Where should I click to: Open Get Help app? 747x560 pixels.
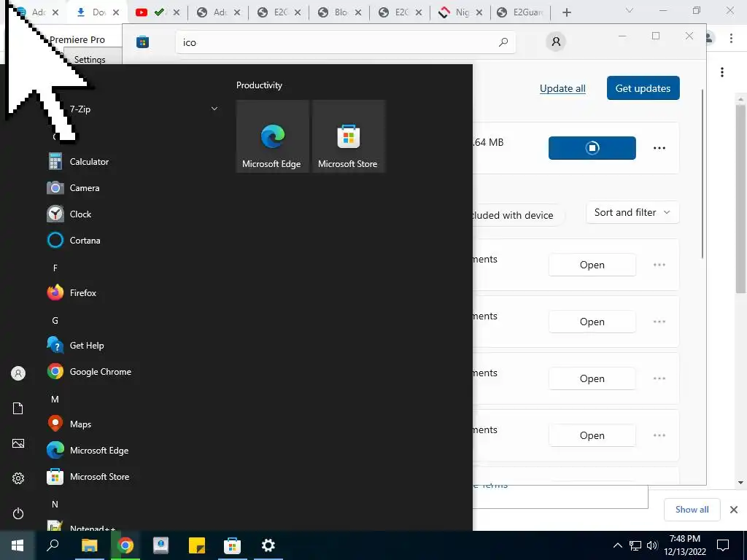click(86, 345)
